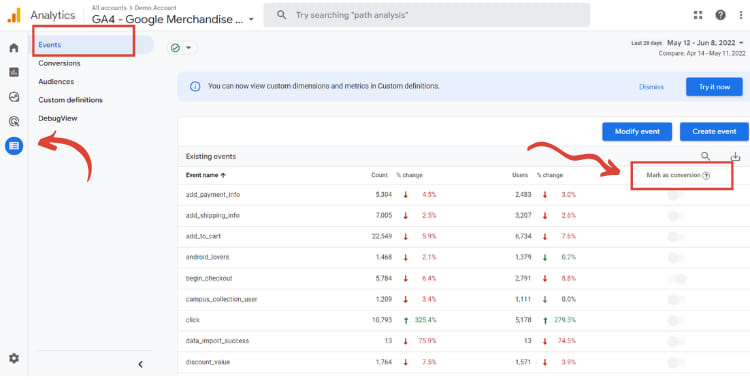The image size is (750, 380).
Task: Toggle conversion for add_shipping_info
Action: (675, 216)
